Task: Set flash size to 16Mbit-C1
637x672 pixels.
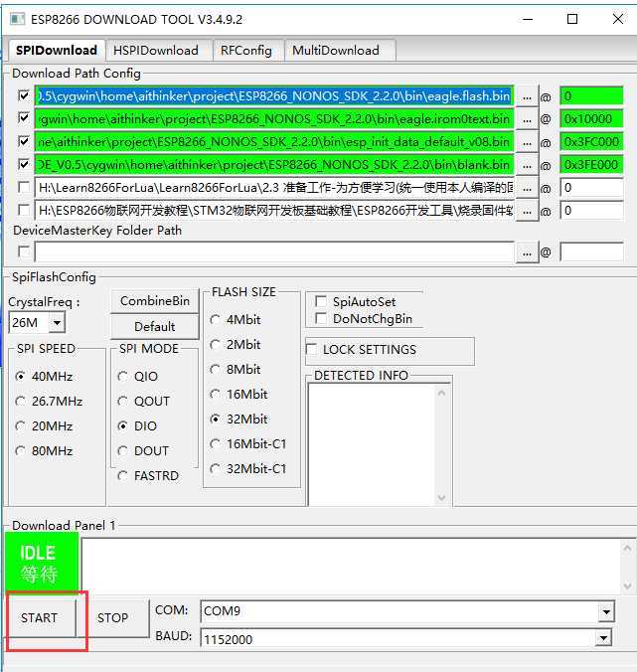Action: [215, 444]
